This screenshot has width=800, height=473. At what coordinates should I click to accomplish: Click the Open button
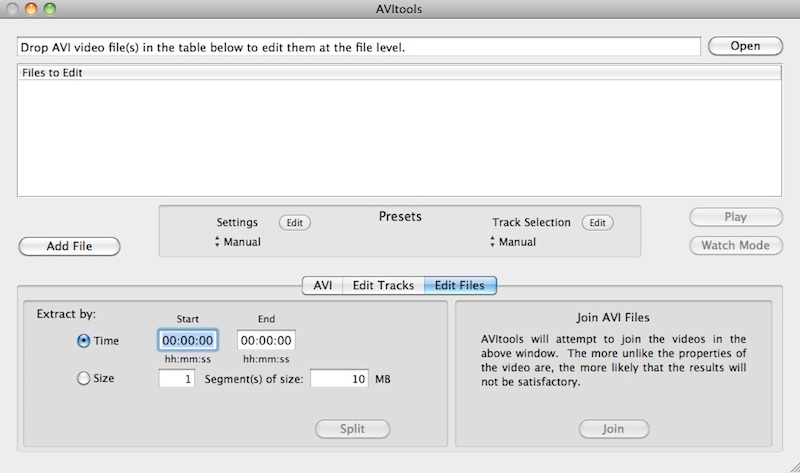[x=746, y=46]
